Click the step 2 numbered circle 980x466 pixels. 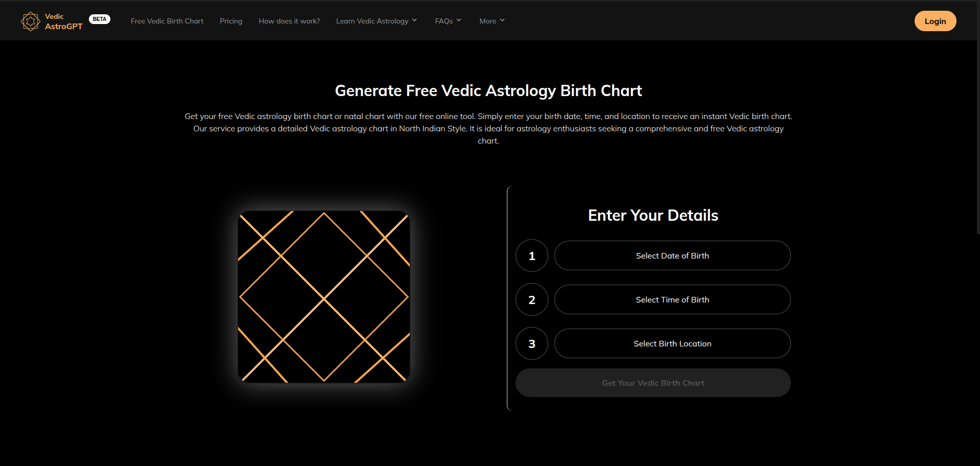click(531, 299)
